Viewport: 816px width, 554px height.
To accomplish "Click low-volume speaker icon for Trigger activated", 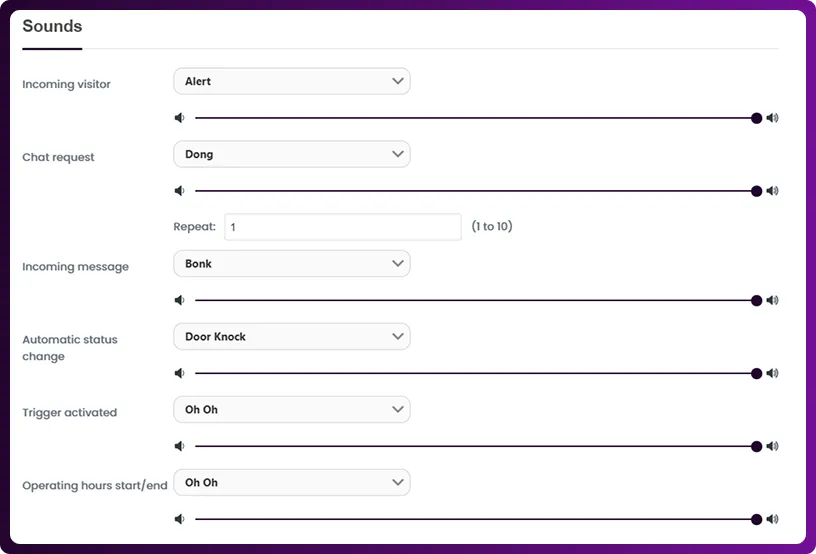I will pyautogui.click(x=179, y=446).
